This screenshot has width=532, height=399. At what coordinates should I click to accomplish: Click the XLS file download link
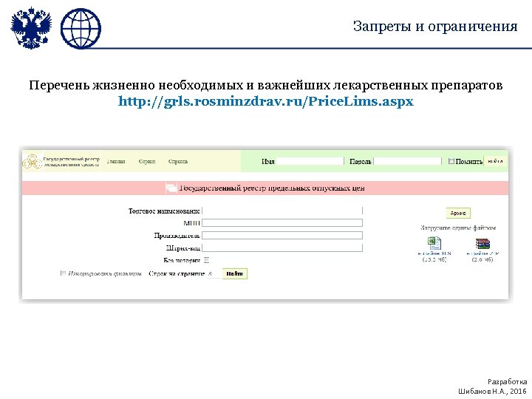pos(434,253)
